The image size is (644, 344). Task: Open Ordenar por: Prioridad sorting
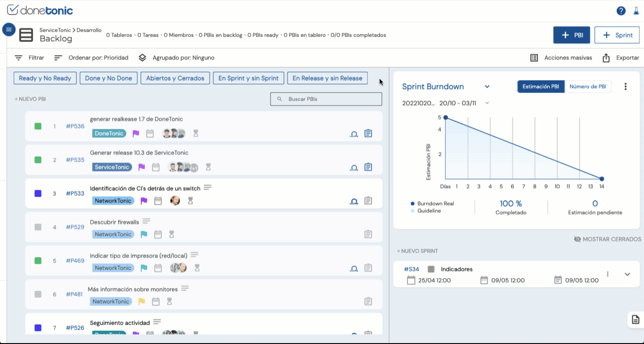91,58
